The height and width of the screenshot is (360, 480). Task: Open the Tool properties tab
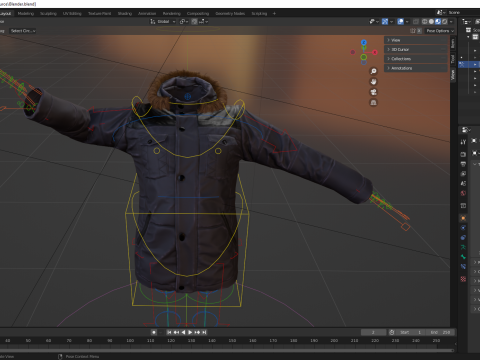point(463,142)
